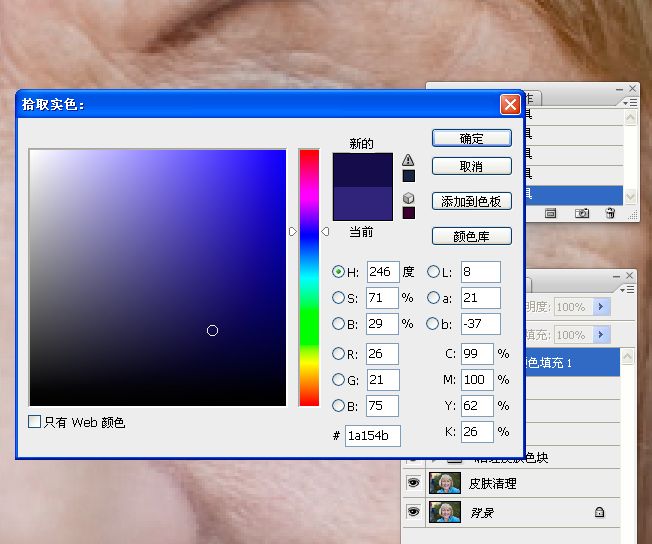Screen dimensions: 652x544
Task: Open the 填充 100% dropdown arrow
Action: 601,334
